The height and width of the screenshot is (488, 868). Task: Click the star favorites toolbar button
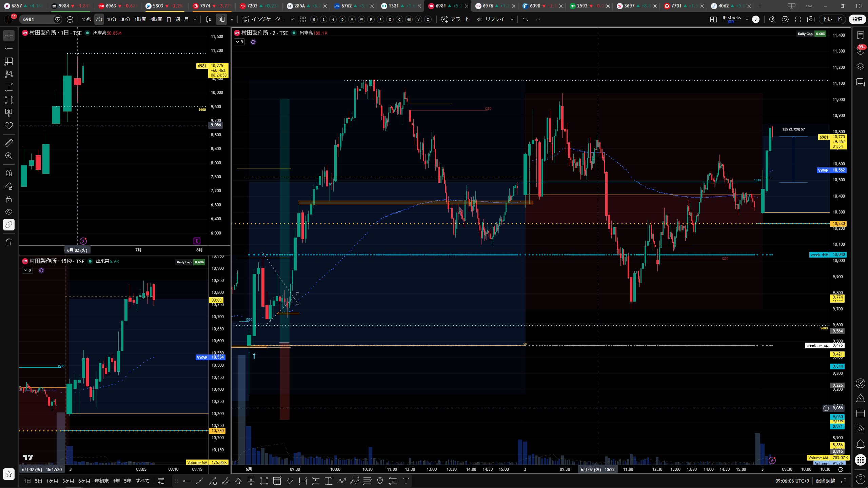coord(9,474)
